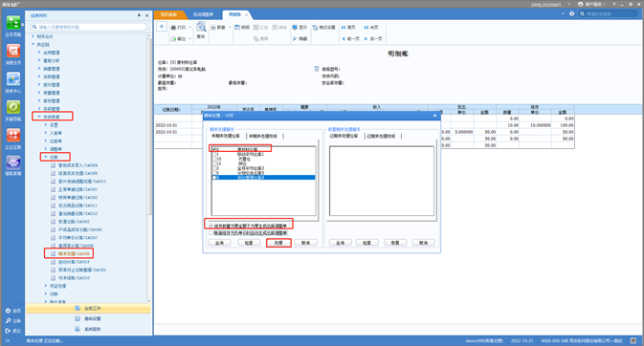Image resolution: width=644 pixels, height=346 pixels.
Task: Open the 业务导航 sidebar icon
Action: (13, 23)
